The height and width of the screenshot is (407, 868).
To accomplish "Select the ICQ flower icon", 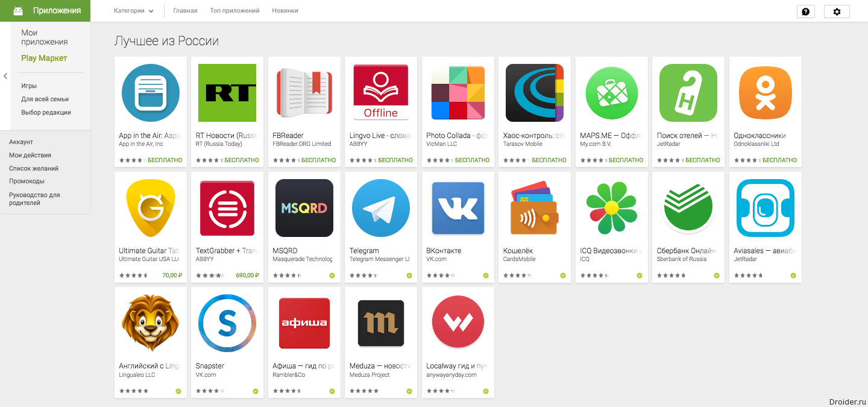I will tap(611, 208).
